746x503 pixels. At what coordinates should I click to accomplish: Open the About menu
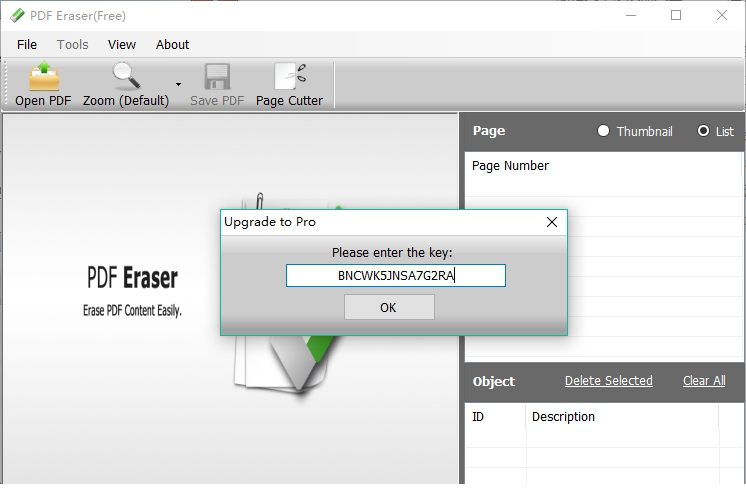pyautogui.click(x=172, y=44)
